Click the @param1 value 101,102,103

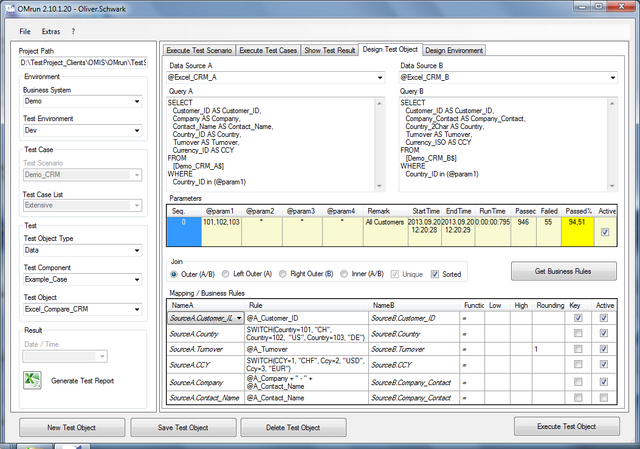click(x=221, y=222)
